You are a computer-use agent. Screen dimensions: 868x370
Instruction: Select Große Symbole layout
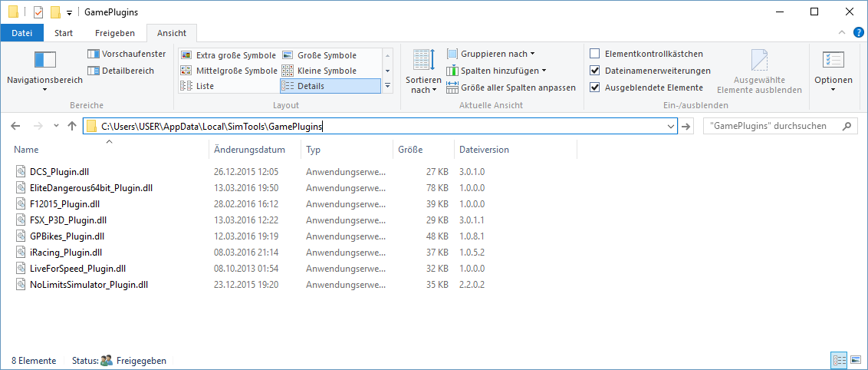320,55
